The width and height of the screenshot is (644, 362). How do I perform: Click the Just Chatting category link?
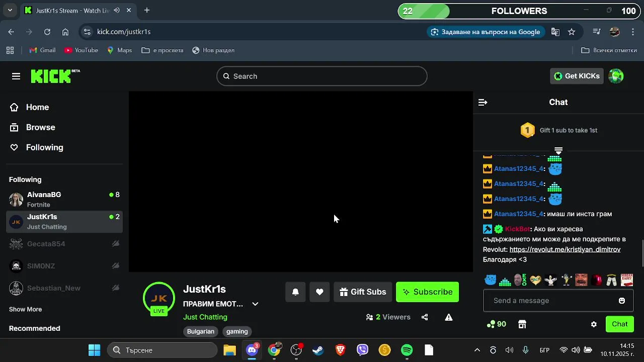tap(205, 317)
